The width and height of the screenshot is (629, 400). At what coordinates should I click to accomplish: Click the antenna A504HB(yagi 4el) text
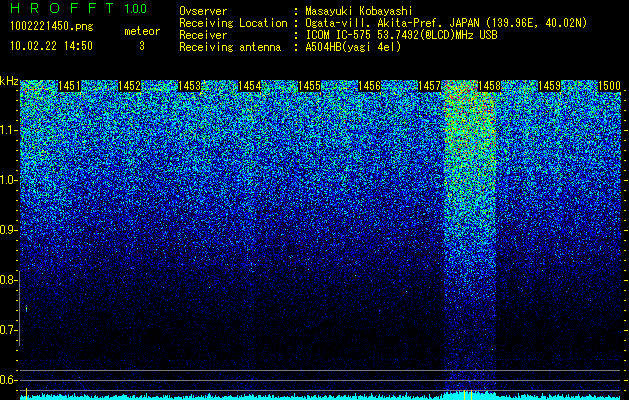pyautogui.click(x=353, y=47)
